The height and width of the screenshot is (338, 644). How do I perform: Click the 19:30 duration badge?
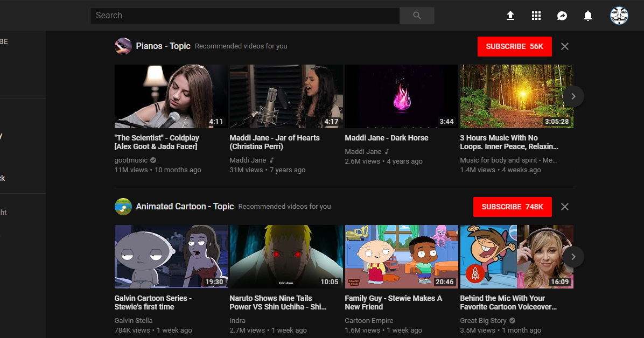point(214,281)
